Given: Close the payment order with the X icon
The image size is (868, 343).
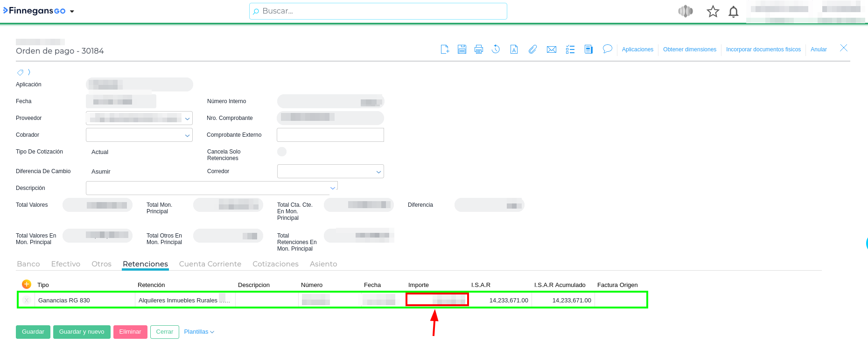Looking at the screenshot, I should (844, 48).
